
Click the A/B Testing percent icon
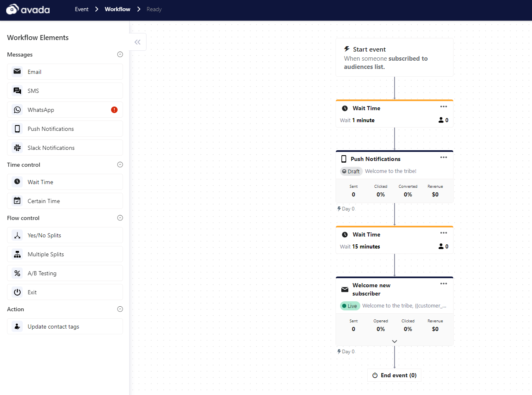click(17, 273)
